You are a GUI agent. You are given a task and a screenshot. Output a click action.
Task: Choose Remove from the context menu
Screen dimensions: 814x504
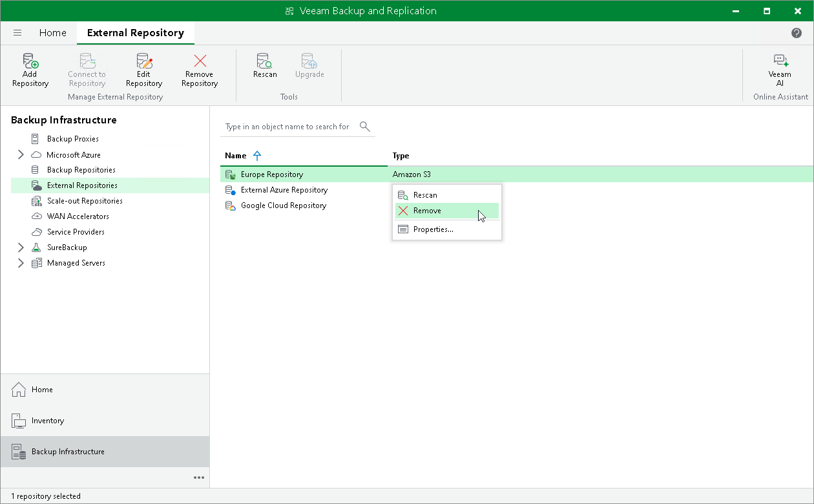pos(447,211)
